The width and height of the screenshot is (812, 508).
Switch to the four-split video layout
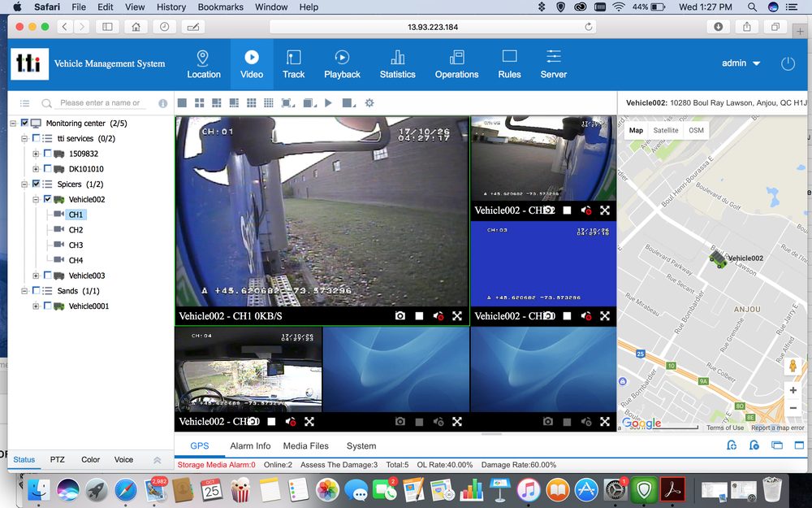click(x=199, y=103)
